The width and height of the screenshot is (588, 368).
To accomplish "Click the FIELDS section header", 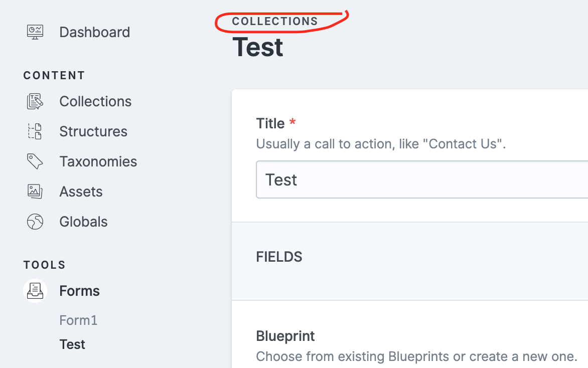I will tap(279, 256).
